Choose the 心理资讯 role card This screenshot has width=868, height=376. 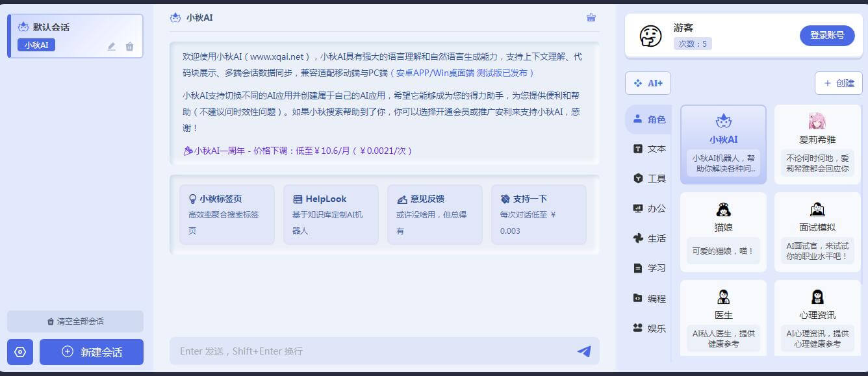point(817,318)
